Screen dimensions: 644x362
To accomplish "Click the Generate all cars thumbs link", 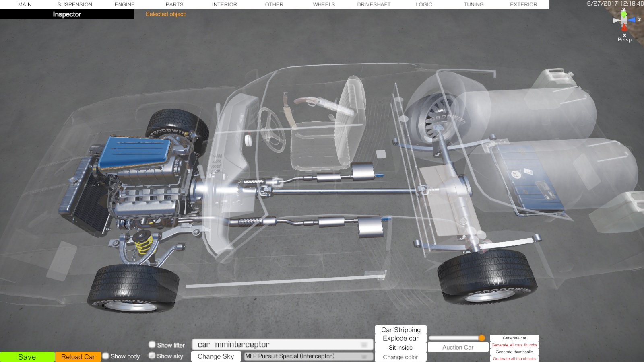I will (x=514, y=345).
